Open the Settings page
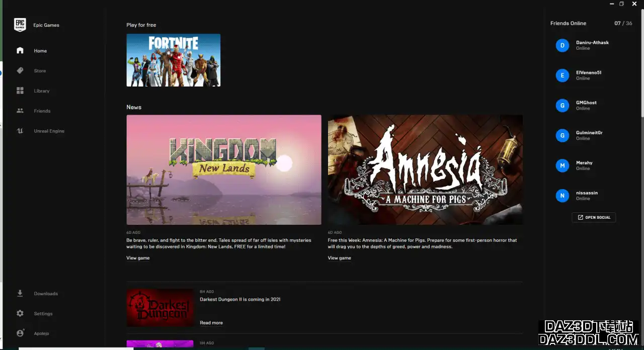This screenshot has height=350, width=644. click(43, 314)
